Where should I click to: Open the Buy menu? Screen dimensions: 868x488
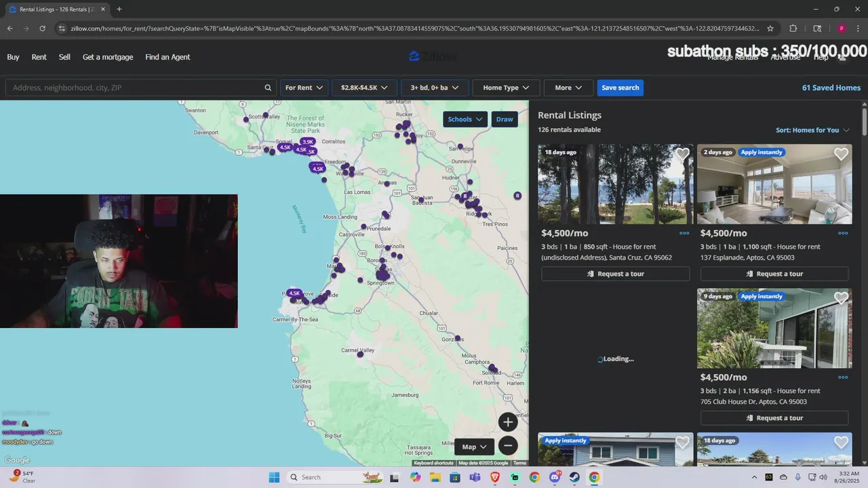13,57
